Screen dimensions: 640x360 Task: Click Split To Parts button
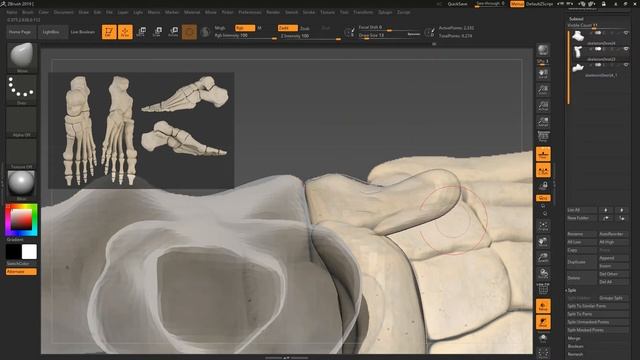coord(598,314)
